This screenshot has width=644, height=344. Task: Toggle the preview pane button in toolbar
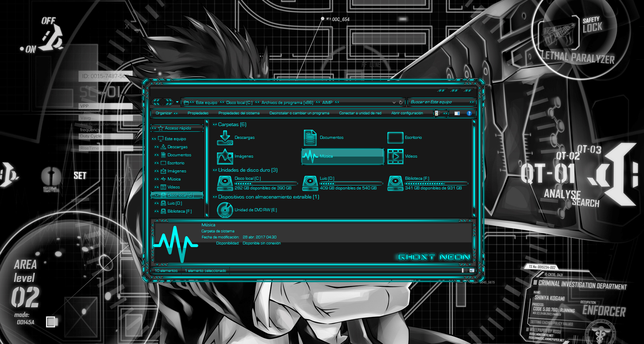(x=457, y=113)
